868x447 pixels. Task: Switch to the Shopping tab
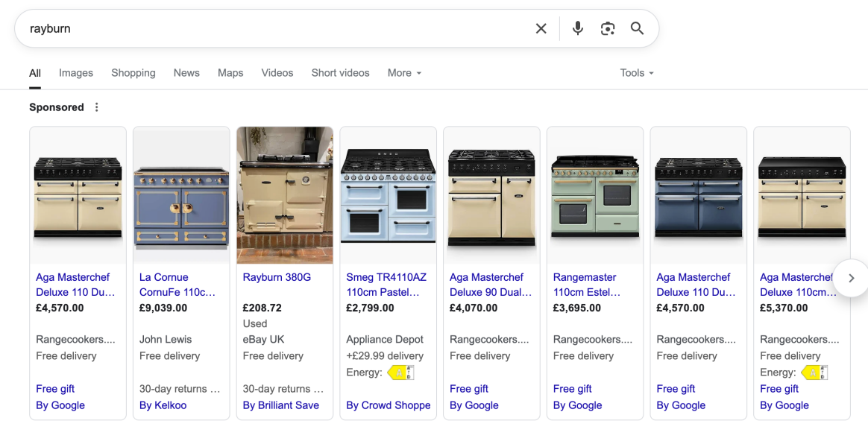click(133, 73)
